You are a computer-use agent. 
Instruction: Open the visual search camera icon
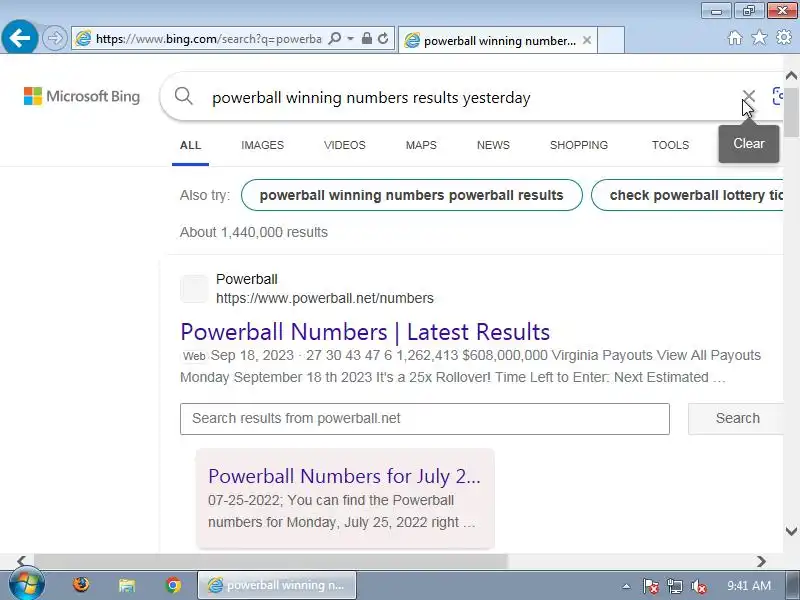[x=777, y=96]
